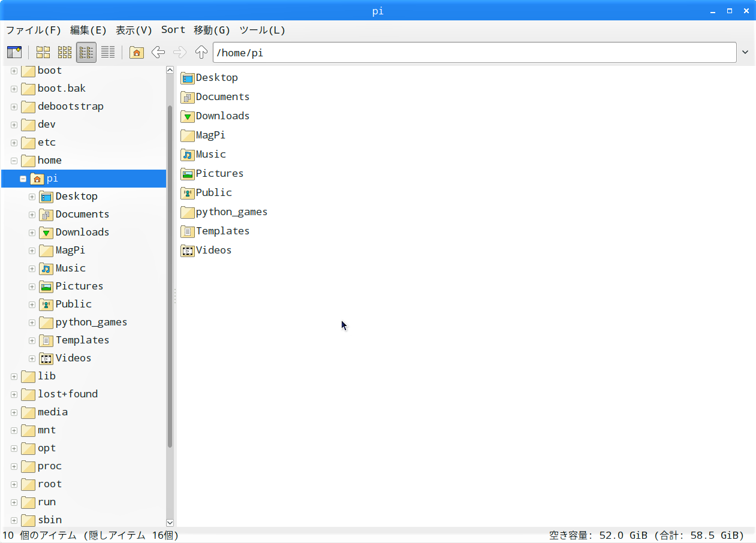Select Public folder icon in file pane
This screenshot has width=756, height=543.
(188, 192)
